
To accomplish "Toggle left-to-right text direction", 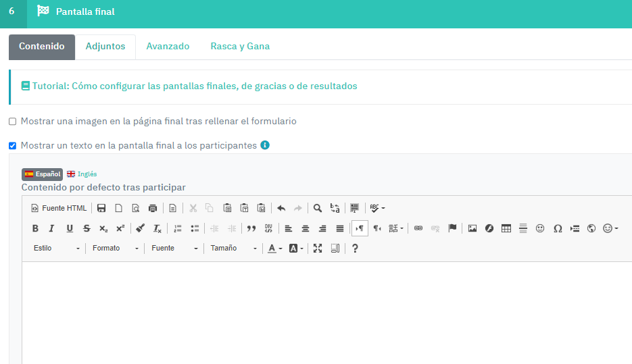I will click(360, 228).
